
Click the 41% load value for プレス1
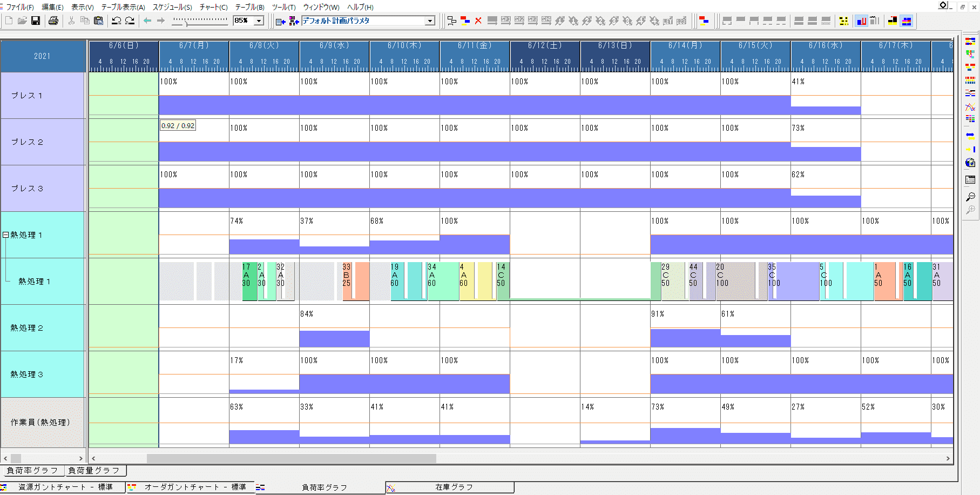point(798,82)
